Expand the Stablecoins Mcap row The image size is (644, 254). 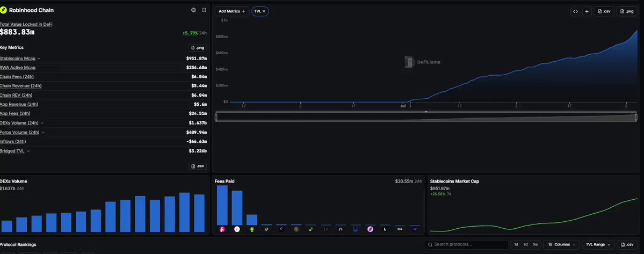(39, 59)
